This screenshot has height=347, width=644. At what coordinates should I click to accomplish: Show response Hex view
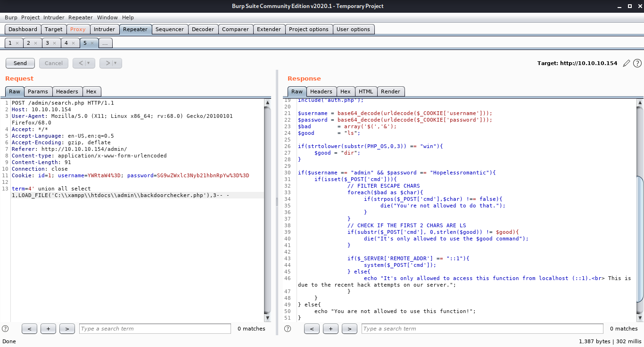point(346,91)
